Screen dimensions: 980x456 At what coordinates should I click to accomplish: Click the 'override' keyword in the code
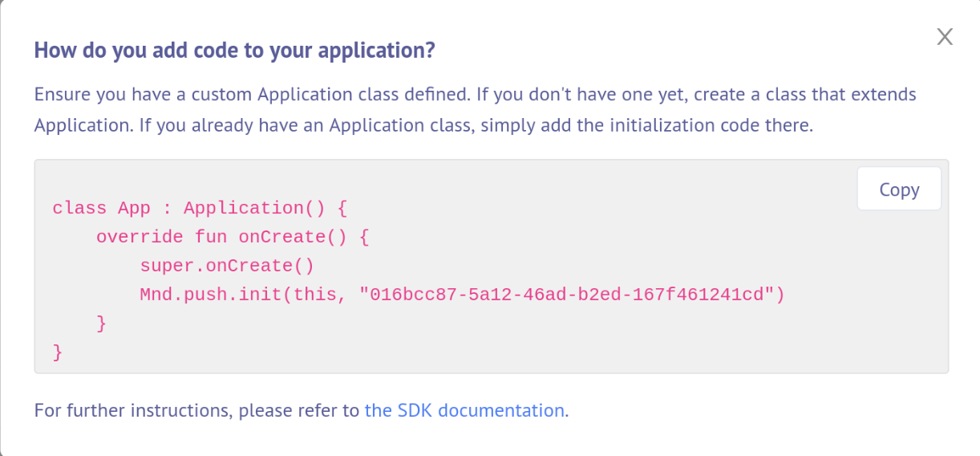click(x=140, y=238)
